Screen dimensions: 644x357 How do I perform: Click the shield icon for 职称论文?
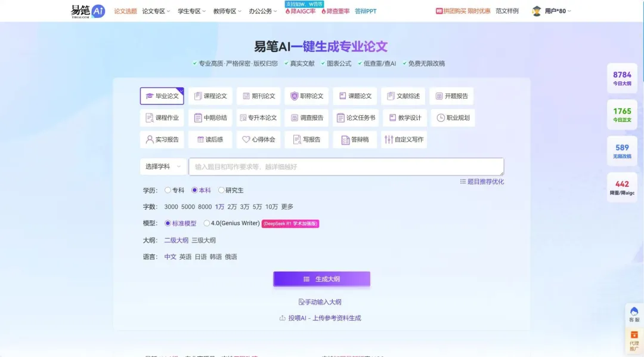(294, 96)
